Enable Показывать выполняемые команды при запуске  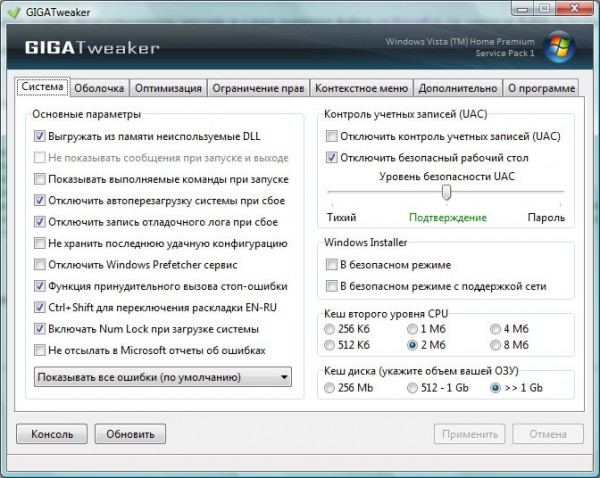point(40,179)
